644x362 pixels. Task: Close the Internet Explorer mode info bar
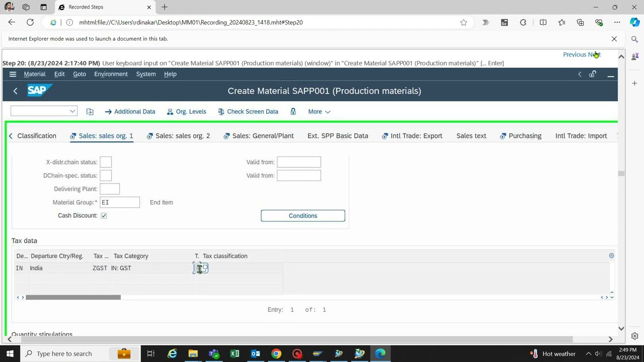(x=614, y=39)
